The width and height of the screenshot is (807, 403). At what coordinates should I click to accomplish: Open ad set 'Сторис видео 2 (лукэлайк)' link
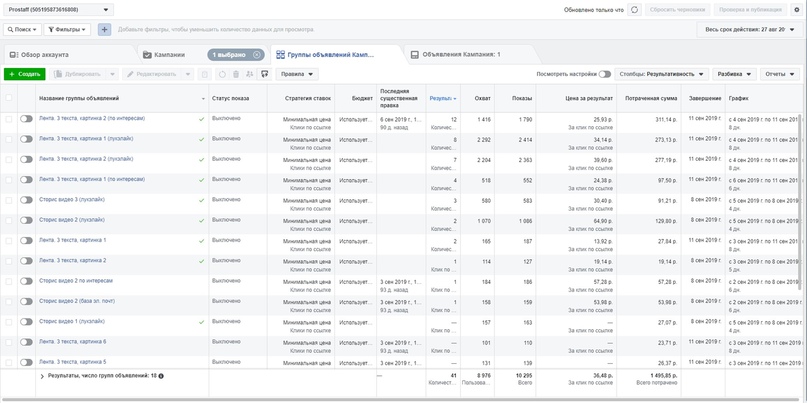(x=72, y=220)
